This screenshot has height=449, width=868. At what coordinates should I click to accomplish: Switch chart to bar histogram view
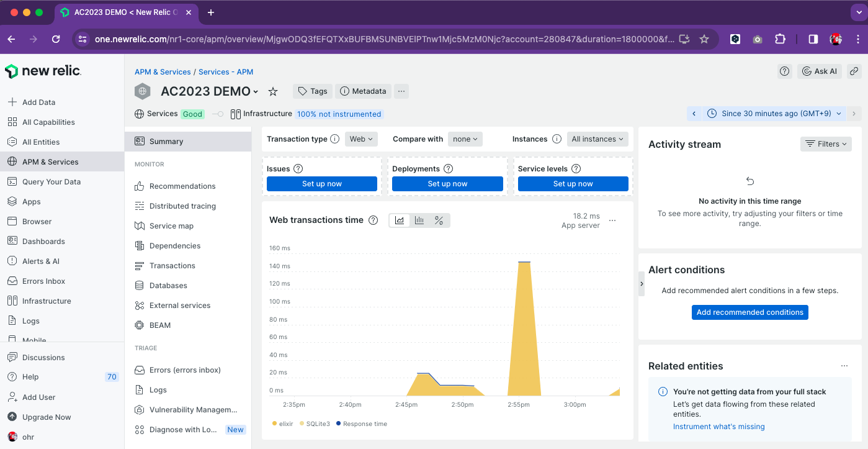(x=419, y=220)
